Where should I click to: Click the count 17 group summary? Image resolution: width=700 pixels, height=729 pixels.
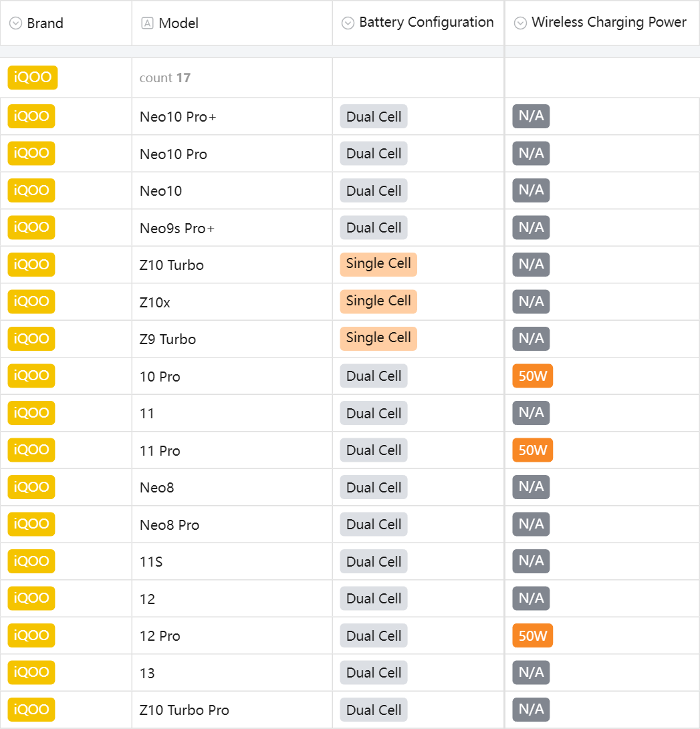(x=164, y=78)
